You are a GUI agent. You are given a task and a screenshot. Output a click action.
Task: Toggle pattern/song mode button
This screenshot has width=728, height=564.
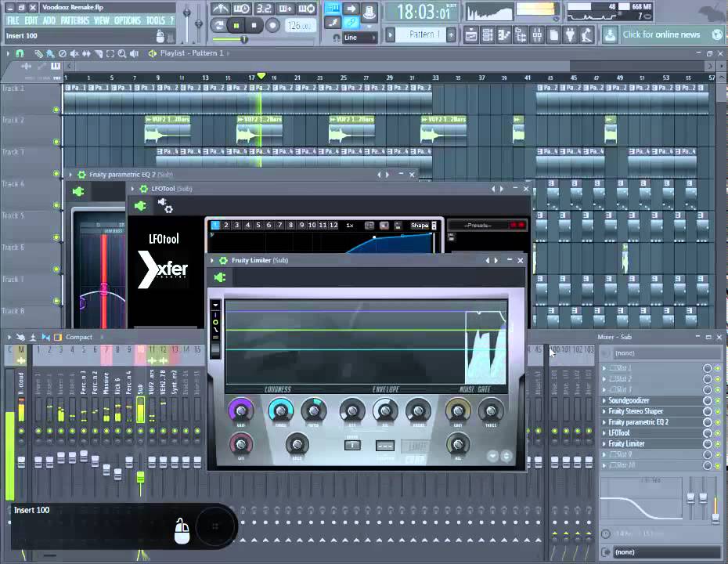218,25
